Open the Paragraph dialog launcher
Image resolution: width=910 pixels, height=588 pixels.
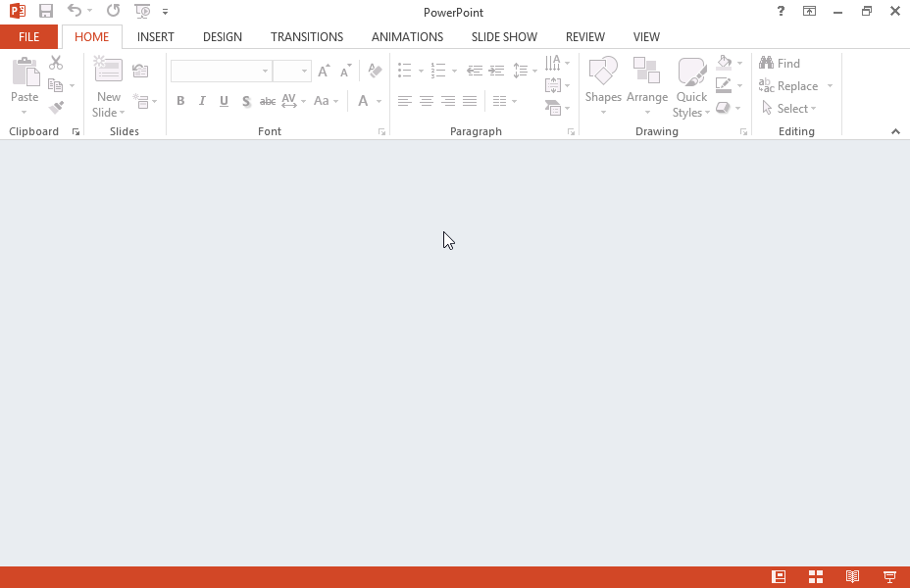572,132
